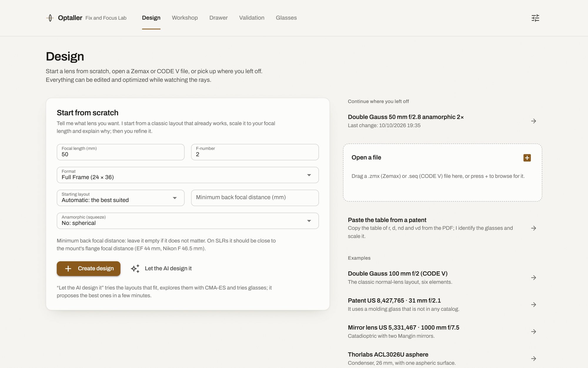
Task: Click arrow for Mirror lens US 5,331,467
Action: tap(533, 332)
